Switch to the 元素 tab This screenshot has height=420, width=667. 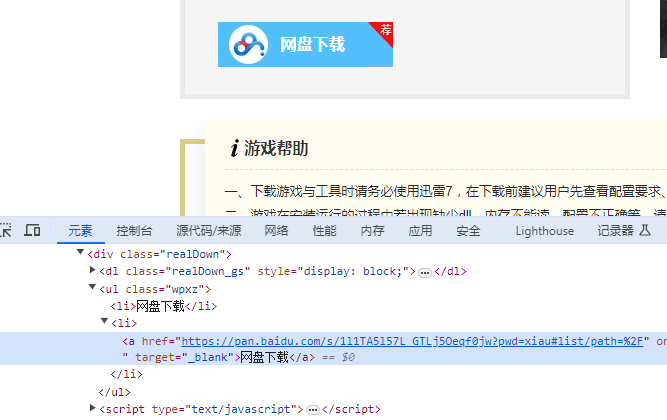tap(80, 231)
